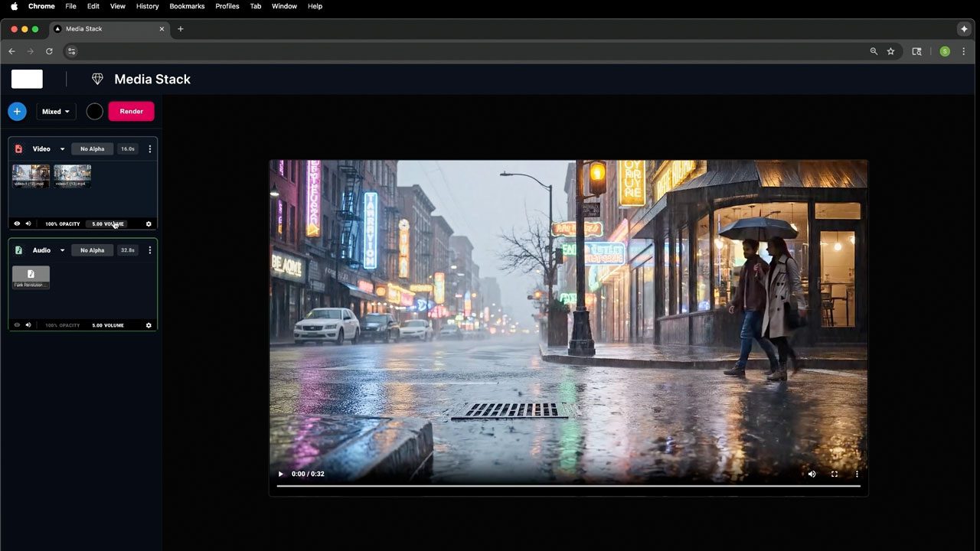The height and width of the screenshot is (551, 980).
Task: Select the second video clip thumbnail
Action: [x=72, y=175]
